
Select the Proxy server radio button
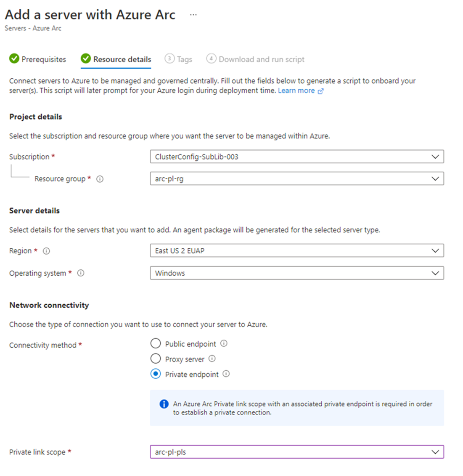(156, 359)
